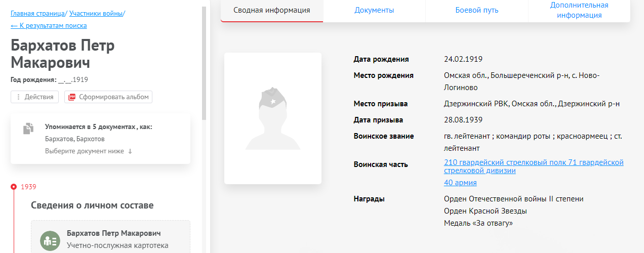
Task: Click the Сведения о личном составе heading
Action: click(92, 205)
